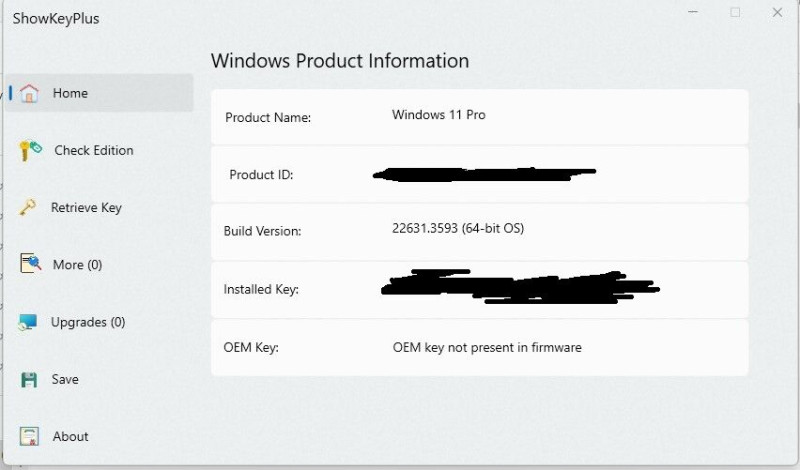Maximize the ShowKeyPlus window

735,13
